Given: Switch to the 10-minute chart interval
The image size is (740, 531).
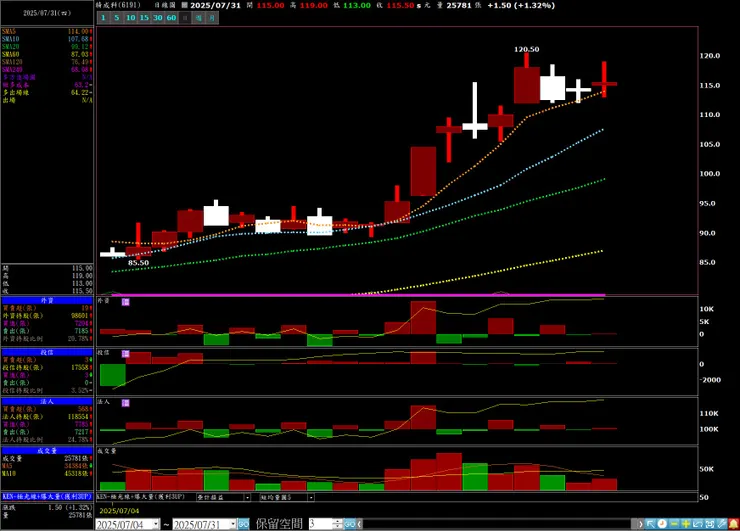Looking at the screenshot, I should (131, 18).
